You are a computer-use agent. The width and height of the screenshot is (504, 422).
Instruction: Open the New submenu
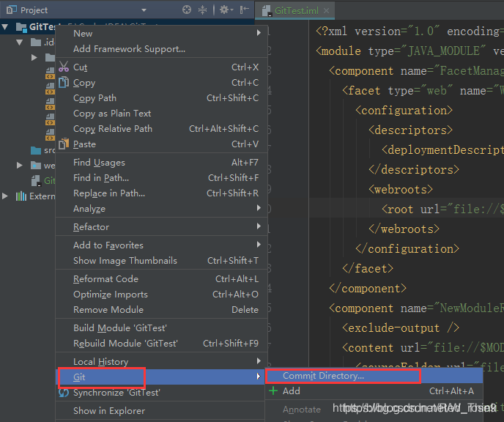(x=161, y=34)
